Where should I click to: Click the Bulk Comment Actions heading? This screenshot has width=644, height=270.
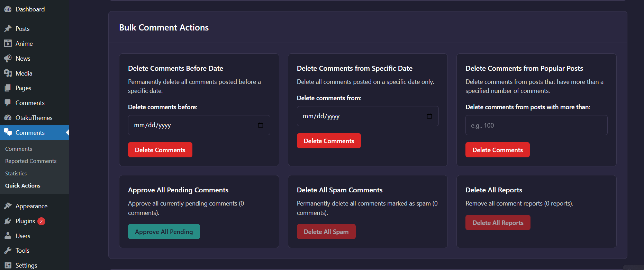(x=164, y=27)
